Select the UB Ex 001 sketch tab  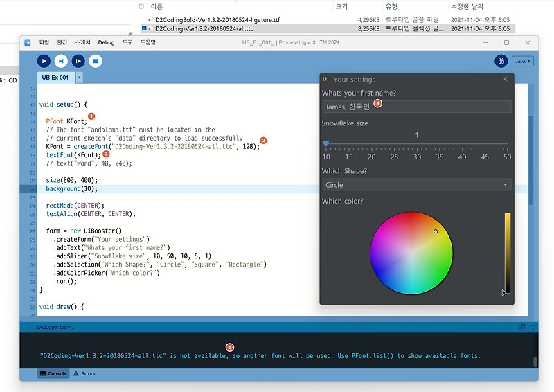coord(55,78)
